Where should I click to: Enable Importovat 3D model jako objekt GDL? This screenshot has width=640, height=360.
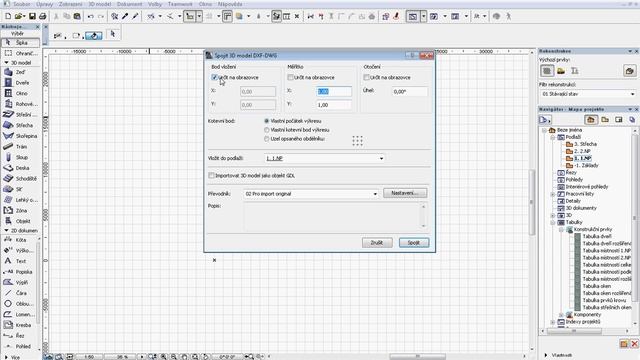[x=211, y=176]
